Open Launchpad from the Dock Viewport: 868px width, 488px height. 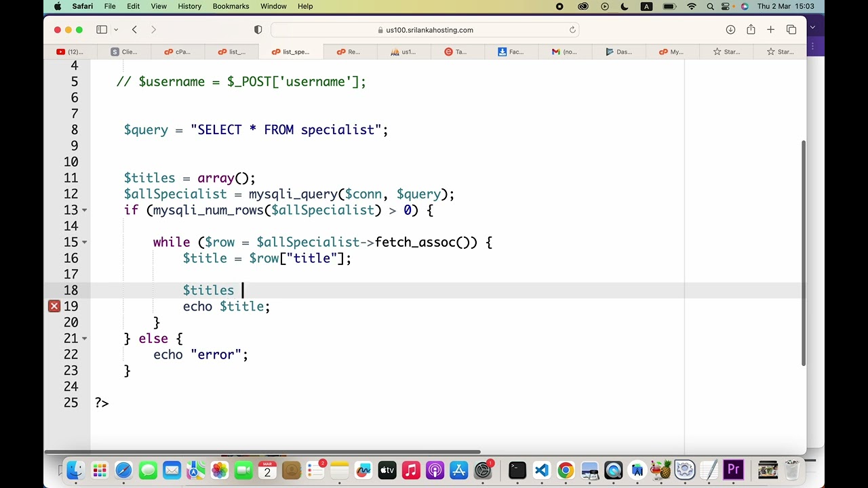click(x=100, y=470)
